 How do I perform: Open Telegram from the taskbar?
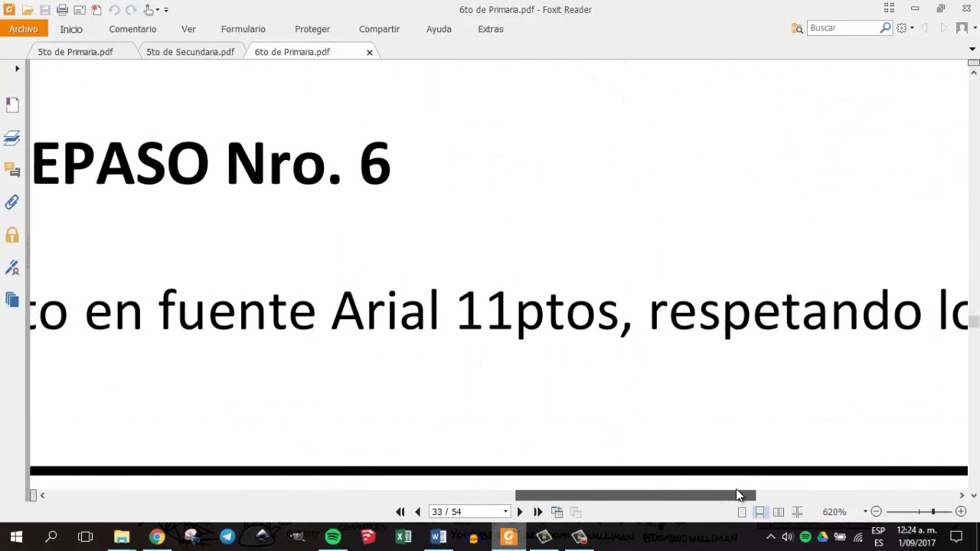pyautogui.click(x=227, y=537)
